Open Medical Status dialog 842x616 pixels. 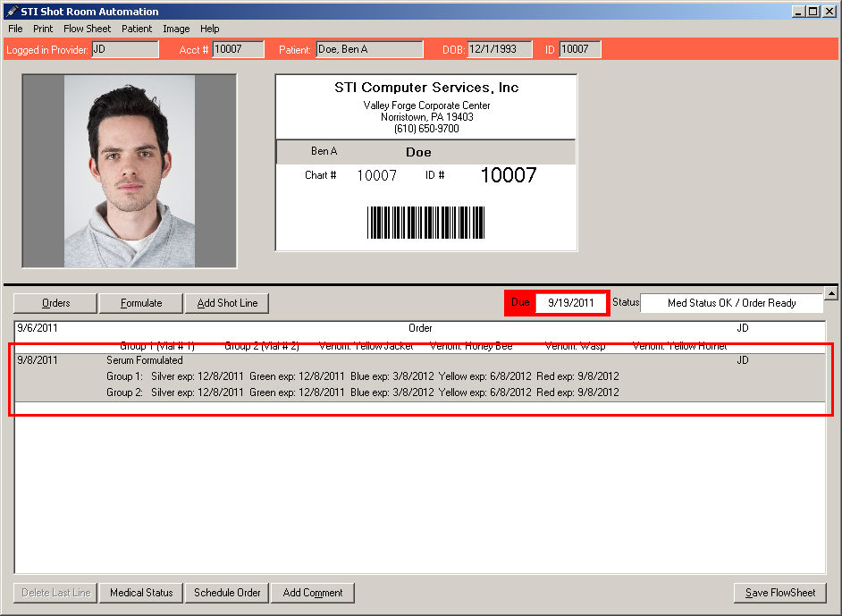click(x=140, y=593)
